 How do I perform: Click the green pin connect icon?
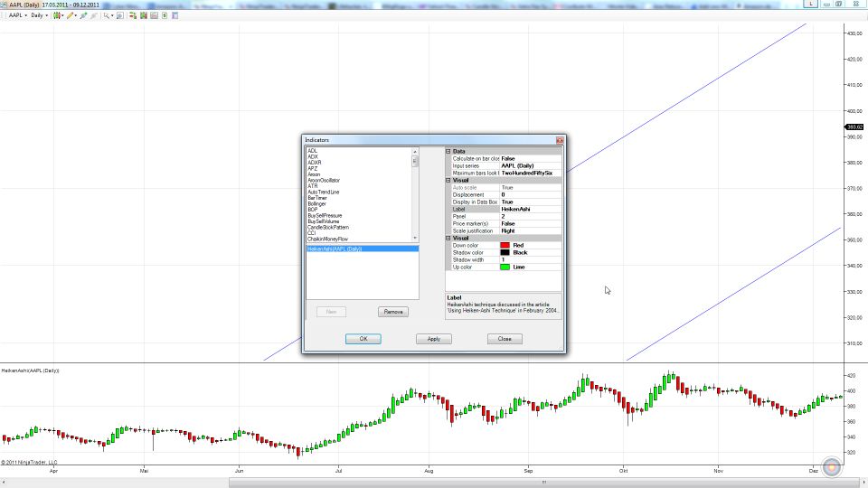(x=83, y=15)
